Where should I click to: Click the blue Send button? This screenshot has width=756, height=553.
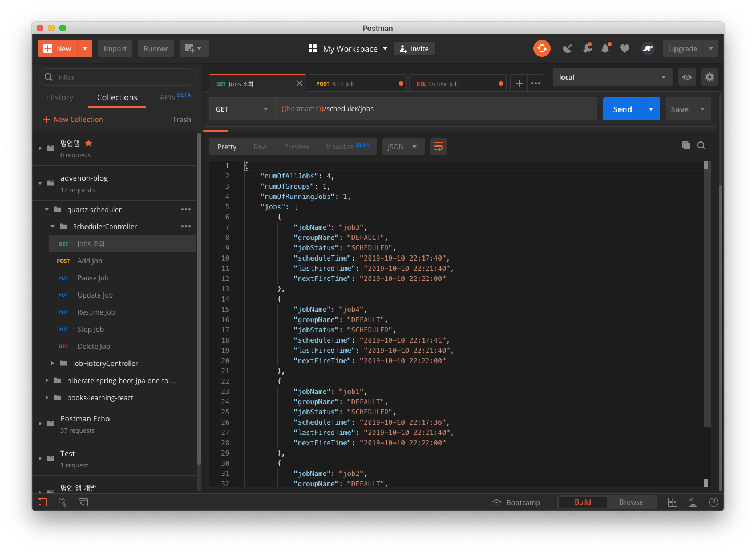[x=622, y=109]
